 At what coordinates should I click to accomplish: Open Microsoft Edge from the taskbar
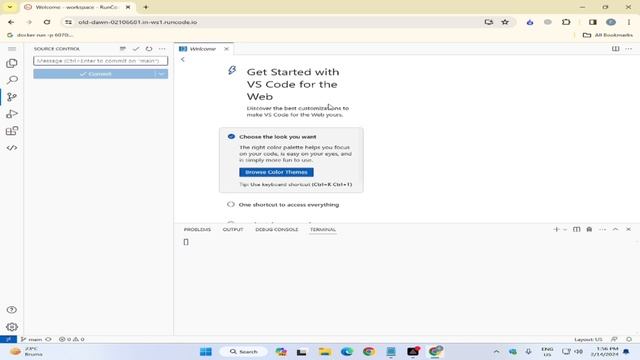pos(347,351)
